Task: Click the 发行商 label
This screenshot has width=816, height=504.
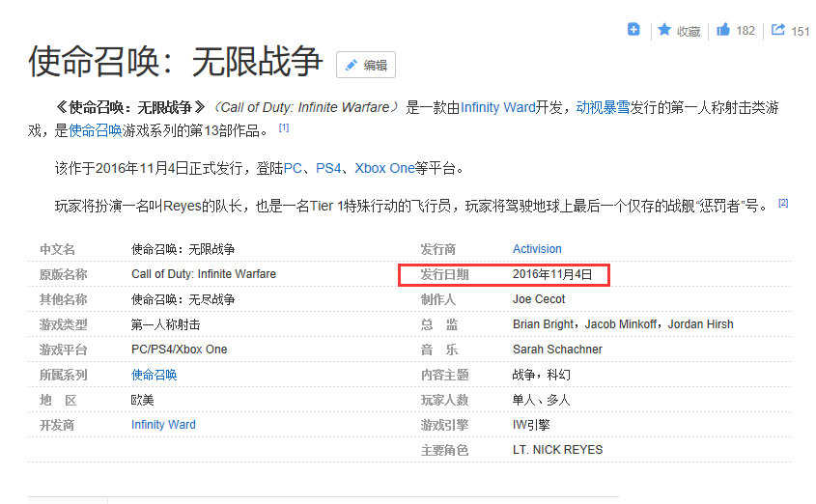Action: point(438,250)
